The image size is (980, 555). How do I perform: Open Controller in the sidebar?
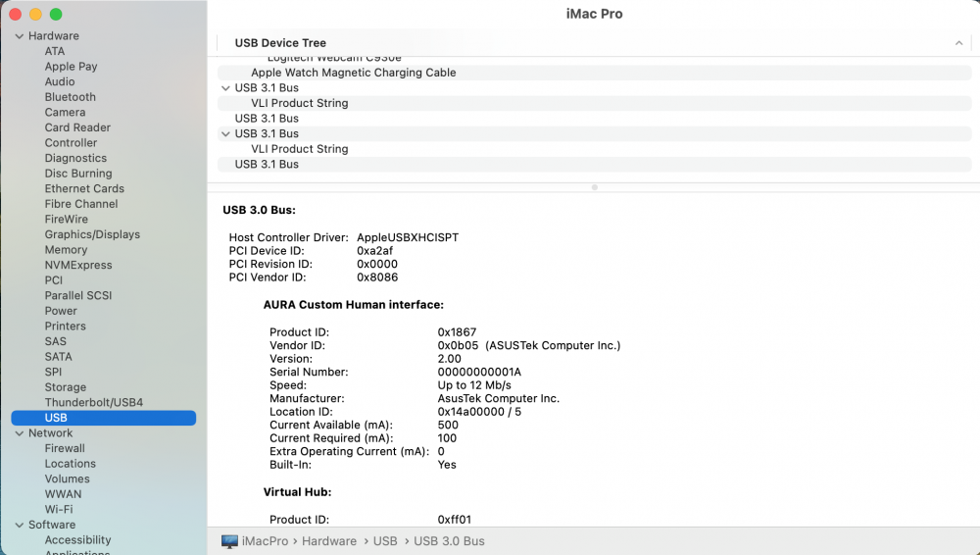[x=71, y=142]
